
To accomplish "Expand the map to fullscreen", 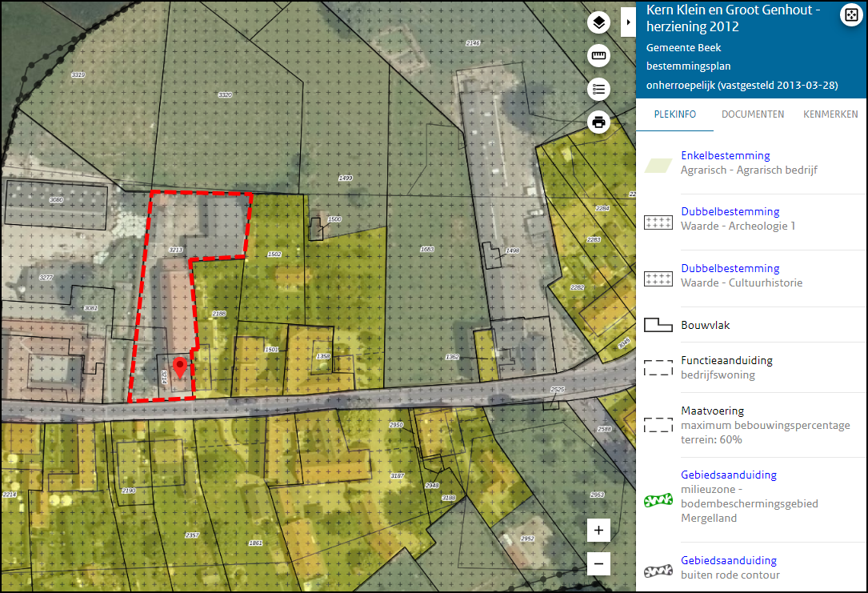I will (851, 14).
